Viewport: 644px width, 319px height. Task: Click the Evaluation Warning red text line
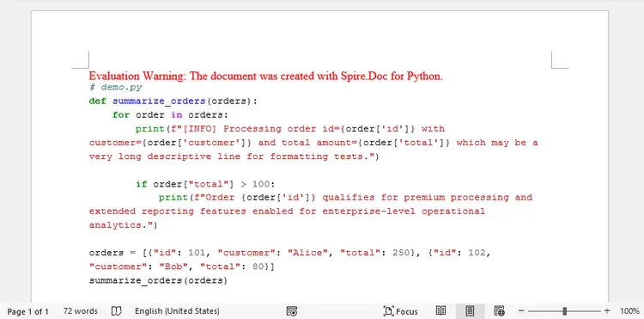coord(265,76)
